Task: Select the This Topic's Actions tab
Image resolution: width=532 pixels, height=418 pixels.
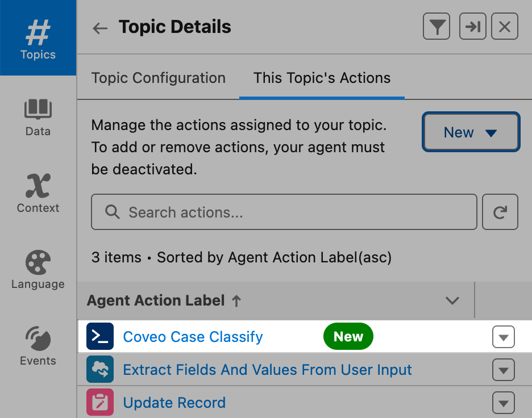Action: [x=322, y=78]
